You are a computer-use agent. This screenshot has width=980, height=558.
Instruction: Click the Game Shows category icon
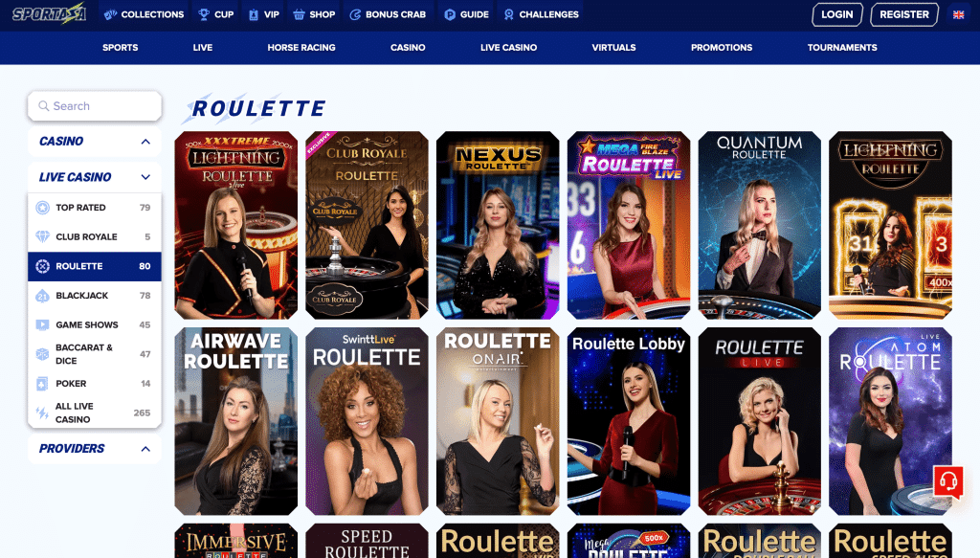[42, 324]
